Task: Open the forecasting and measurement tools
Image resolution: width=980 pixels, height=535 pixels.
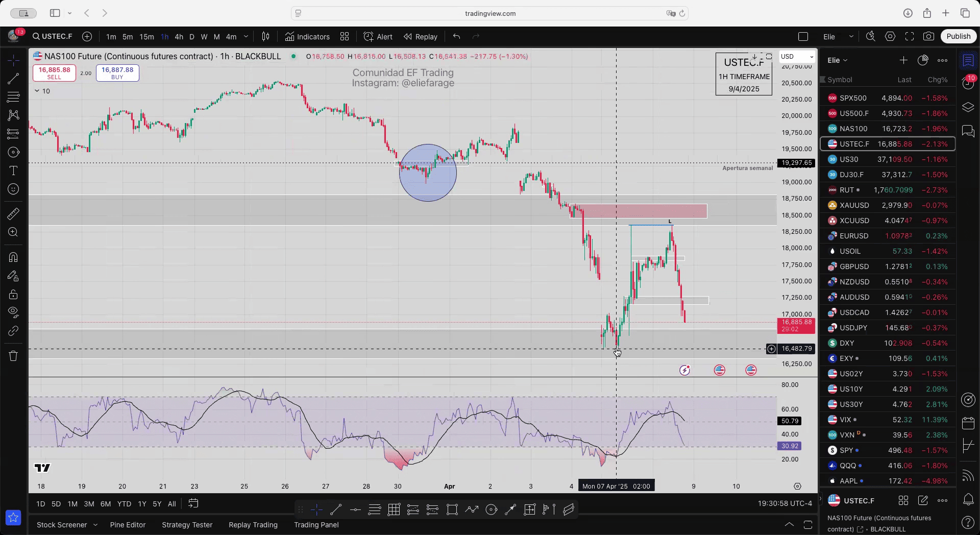Action: (x=13, y=134)
